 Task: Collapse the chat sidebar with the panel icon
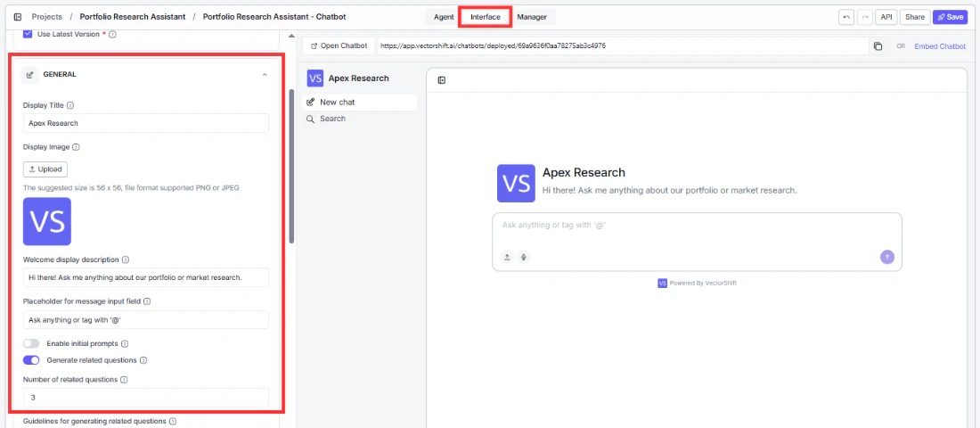click(441, 80)
